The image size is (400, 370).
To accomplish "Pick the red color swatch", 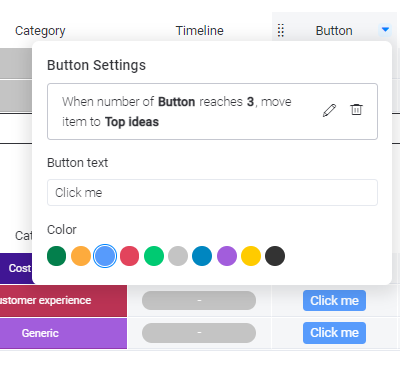I will 129,256.
